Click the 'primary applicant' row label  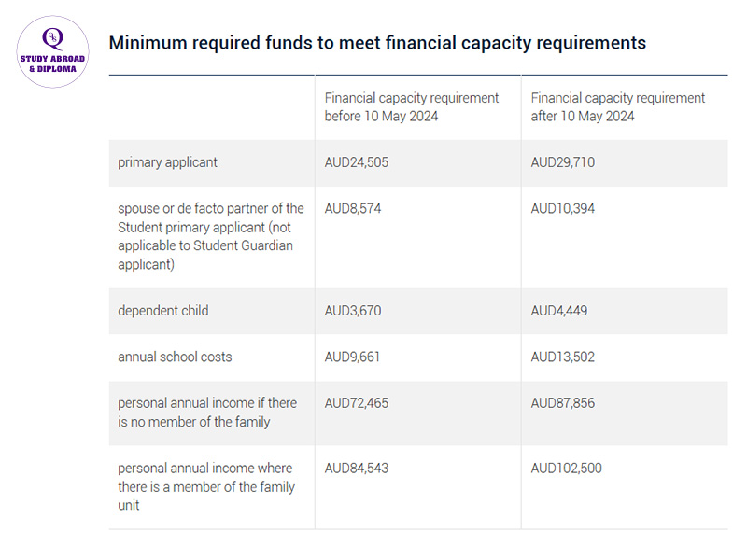[x=167, y=162]
